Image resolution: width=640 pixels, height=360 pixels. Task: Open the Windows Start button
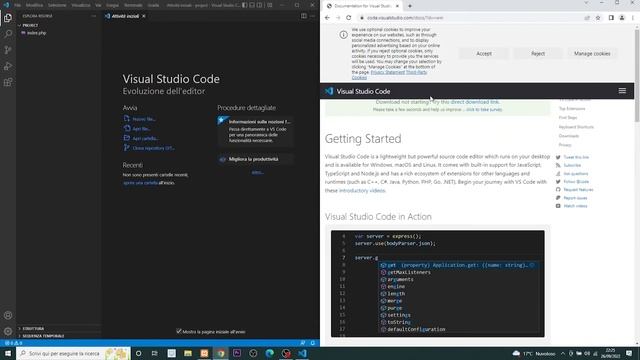tap(8, 353)
